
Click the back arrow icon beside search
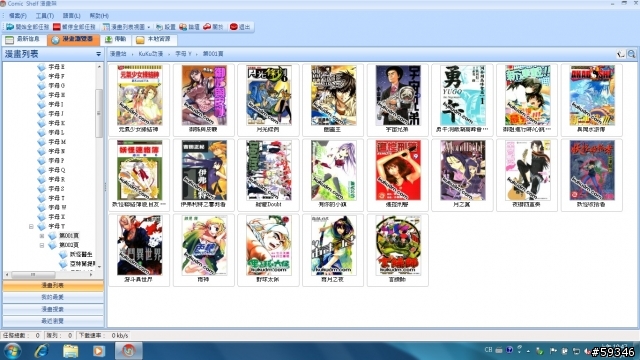(621, 54)
